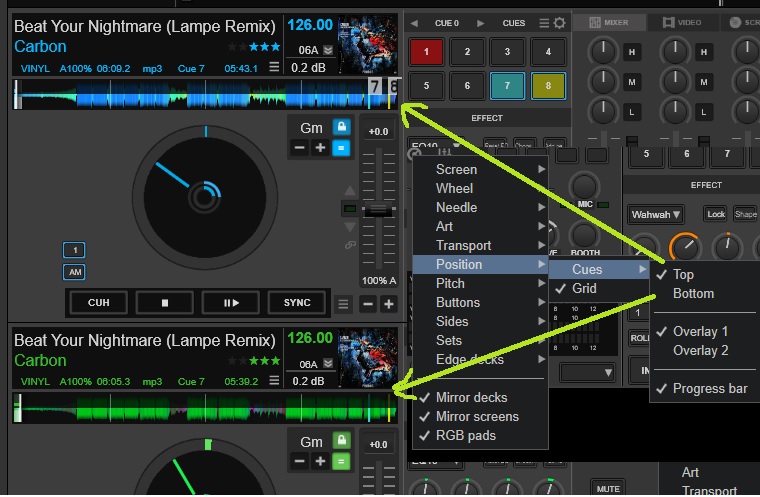Open the cue list menu icon beside CUES
760x497 pixels.
tap(544, 23)
